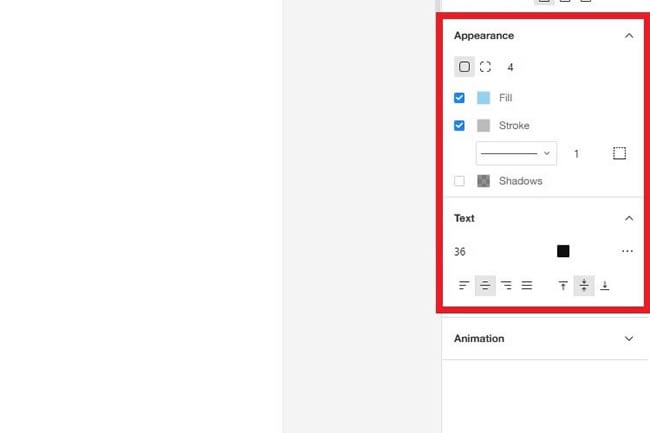
Task: Open more text options ellipsis
Action: (627, 251)
